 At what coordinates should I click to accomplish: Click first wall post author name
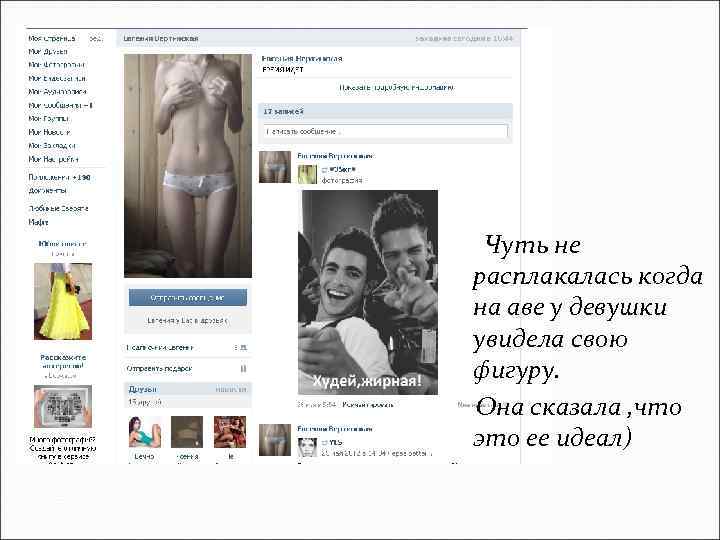coord(336,156)
